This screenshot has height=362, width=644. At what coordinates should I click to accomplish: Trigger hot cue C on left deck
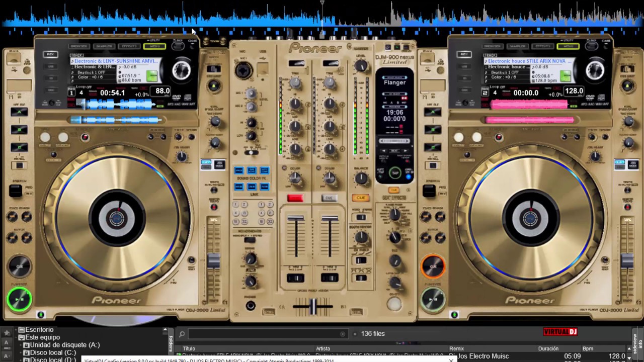click(x=19, y=147)
